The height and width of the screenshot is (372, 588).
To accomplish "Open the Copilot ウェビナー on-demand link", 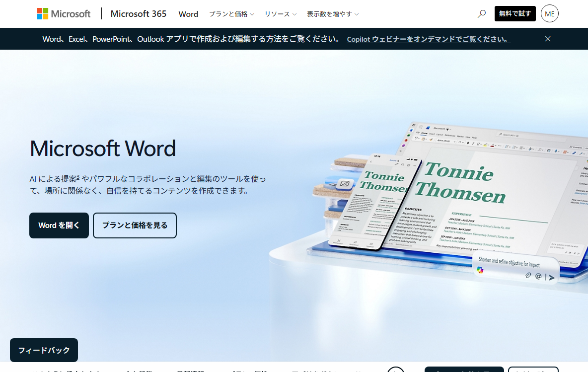I will pos(429,39).
